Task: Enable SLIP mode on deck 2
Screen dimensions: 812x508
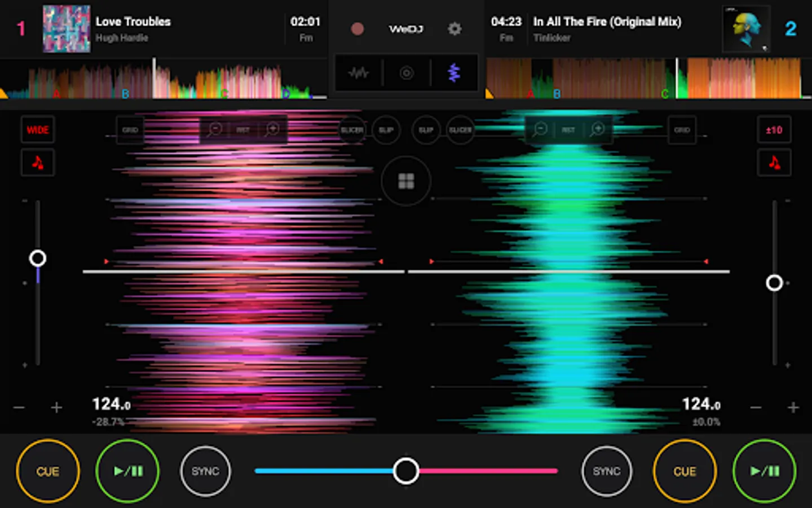Action: click(426, 130)
